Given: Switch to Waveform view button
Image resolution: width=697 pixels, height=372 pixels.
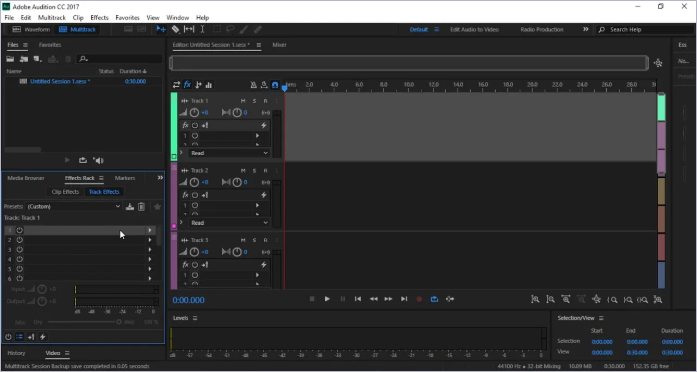Looking at the screenshot, I should (31, 29).
